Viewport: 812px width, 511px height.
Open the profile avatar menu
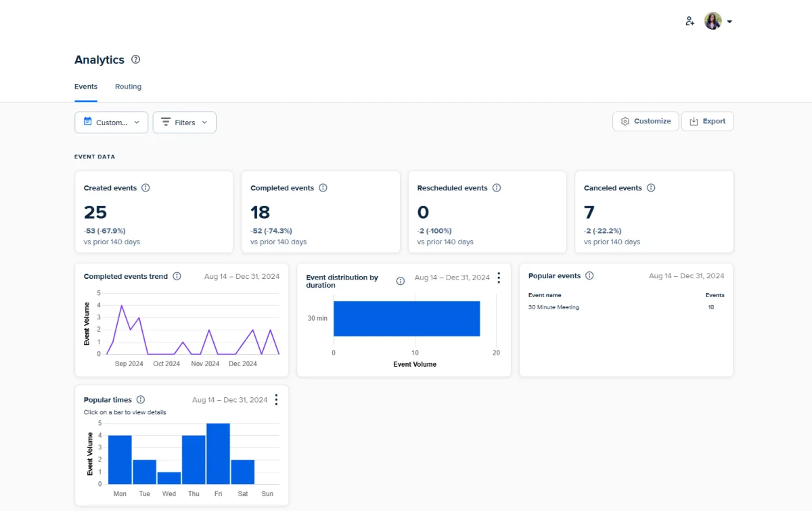tap(718, 21)
